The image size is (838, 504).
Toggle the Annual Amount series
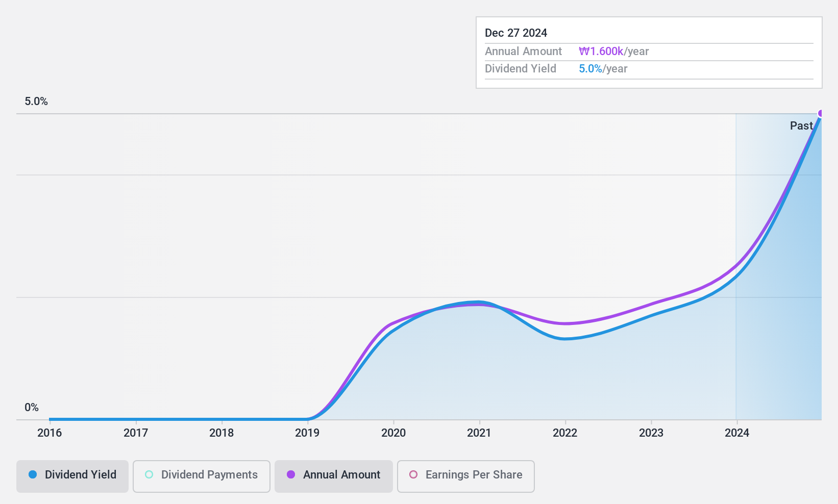334,476
